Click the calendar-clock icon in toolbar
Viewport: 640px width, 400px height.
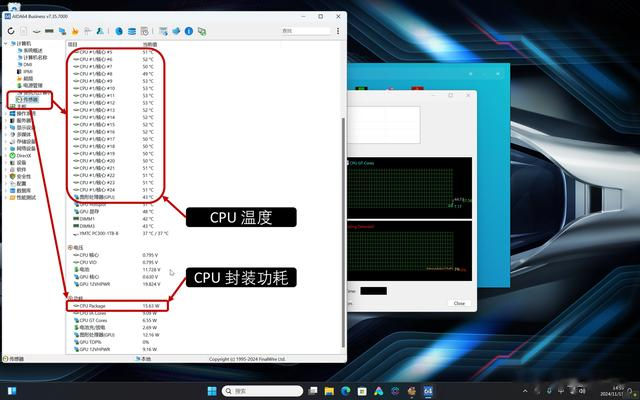point(144,31)
